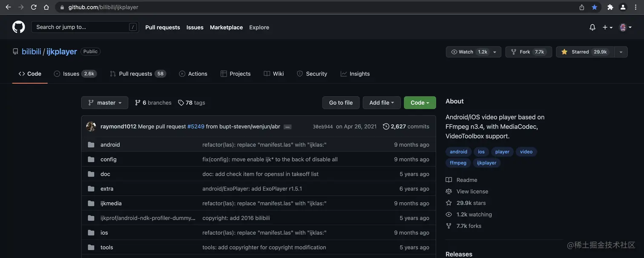View the 2,627 commits history
This screenshot has width=644, height=258.
click(406, 127)
